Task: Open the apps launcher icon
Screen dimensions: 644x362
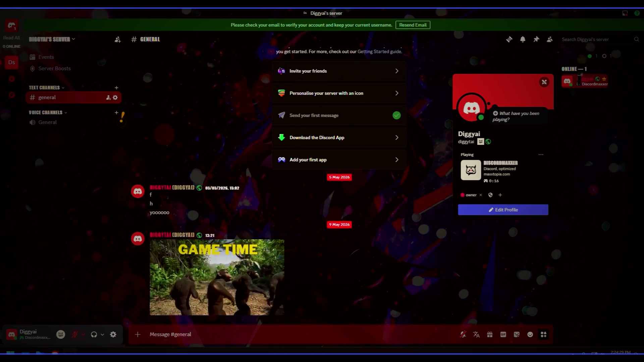Action: tap(543, 335)
